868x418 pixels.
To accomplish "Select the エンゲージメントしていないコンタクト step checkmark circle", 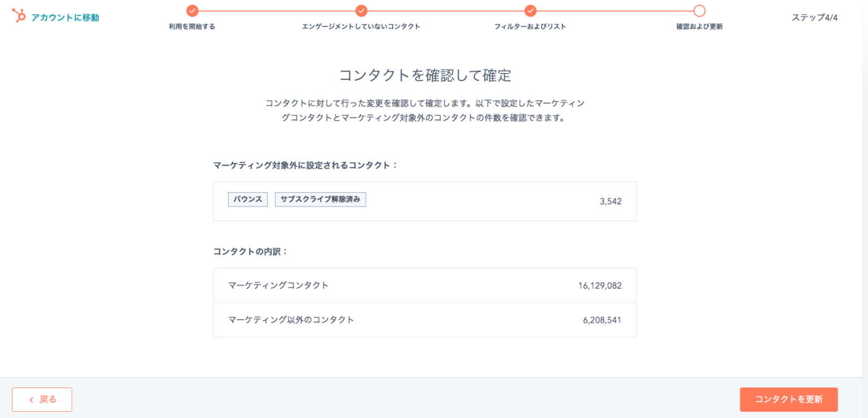I will coord(361,11).
